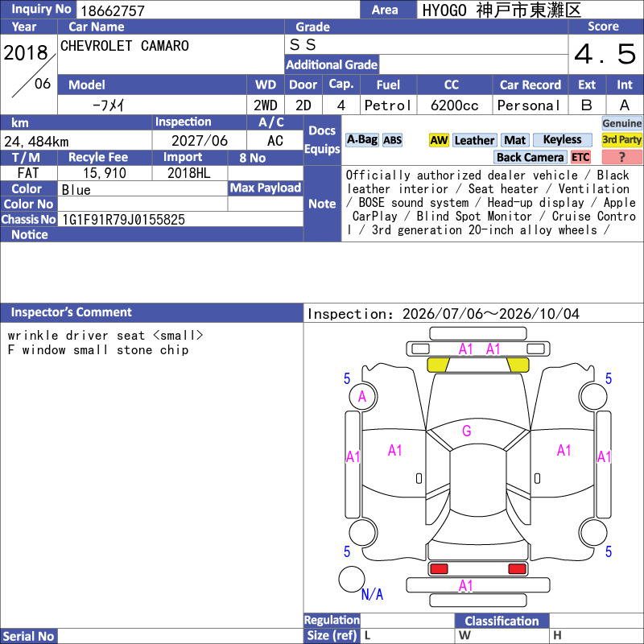Click the A mark on the front wheel circle
The image size is (644, 644).
click(x=361, y=396)
